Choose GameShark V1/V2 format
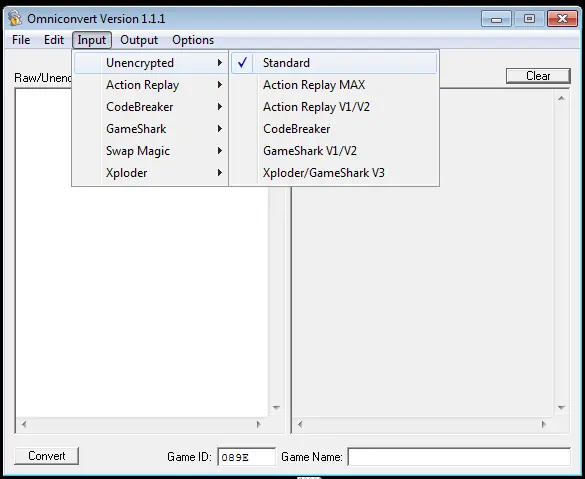585x479 pixels. (x=334, y=151)
